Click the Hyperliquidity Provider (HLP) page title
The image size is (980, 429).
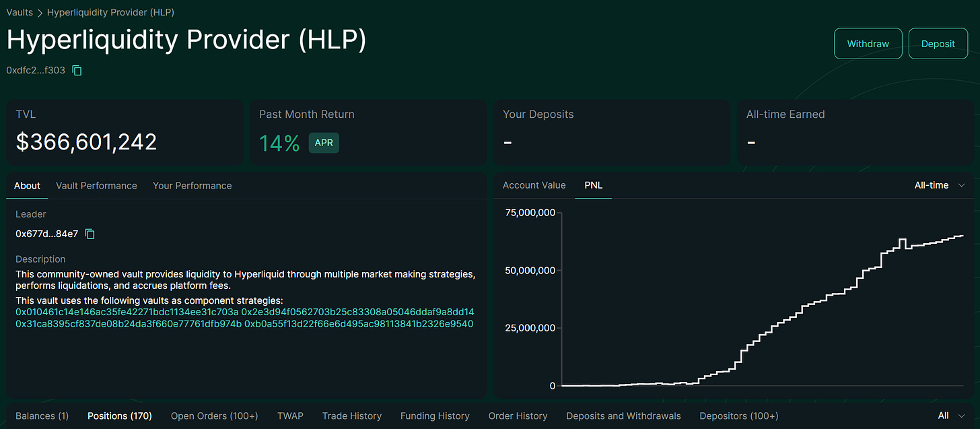(186, 41)
